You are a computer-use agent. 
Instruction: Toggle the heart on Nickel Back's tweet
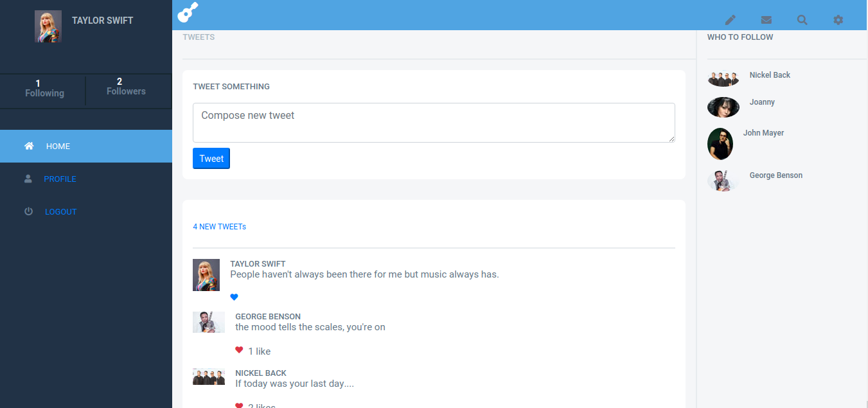tap(240, 405)
